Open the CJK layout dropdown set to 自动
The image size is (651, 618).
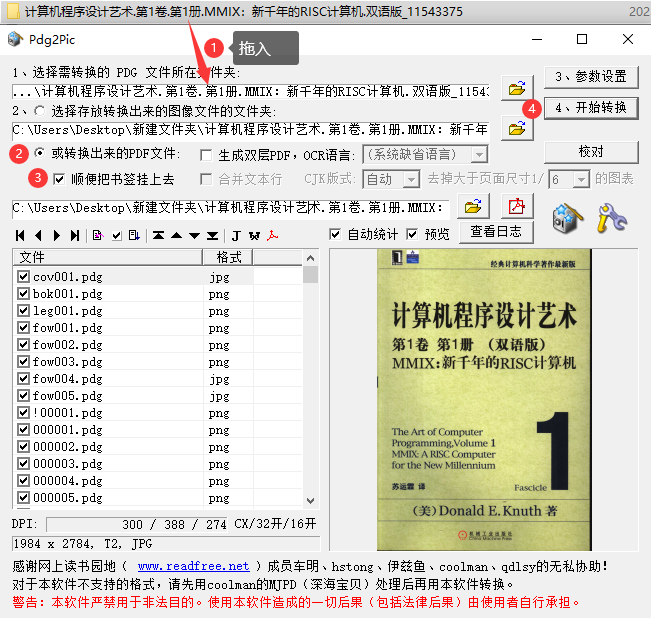click(x=411, y=180)
